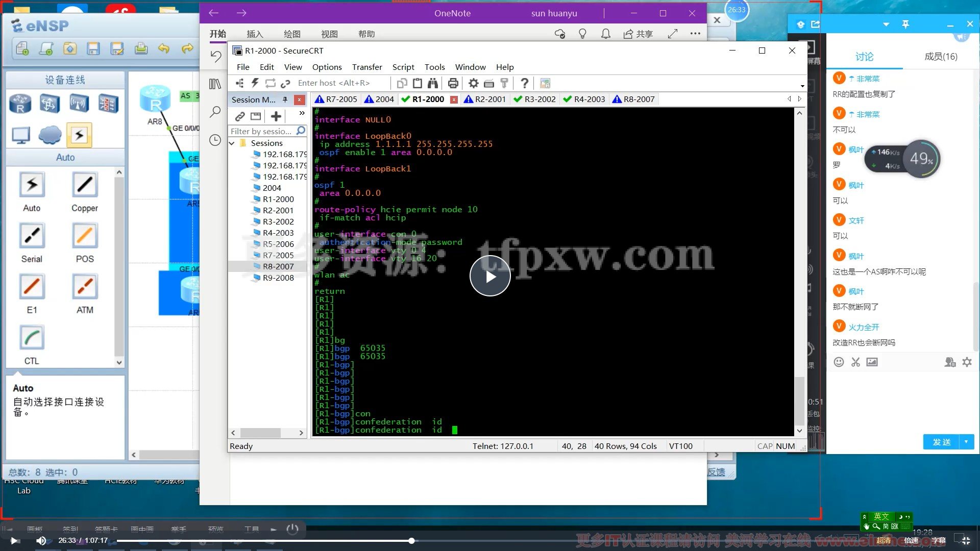Viewport: 980px width, 551px height.
Task: Open the Script menu in SecureCRT
Action: coord(403,67)
